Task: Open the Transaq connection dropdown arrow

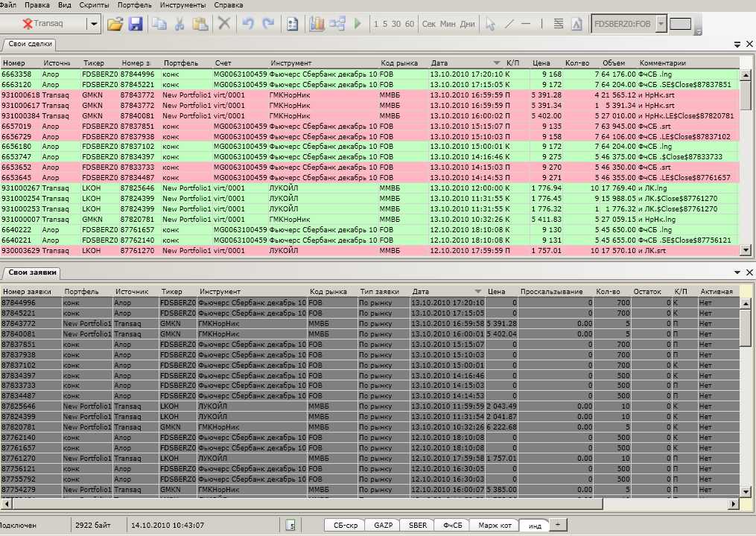Action: [x=94, y=24]
